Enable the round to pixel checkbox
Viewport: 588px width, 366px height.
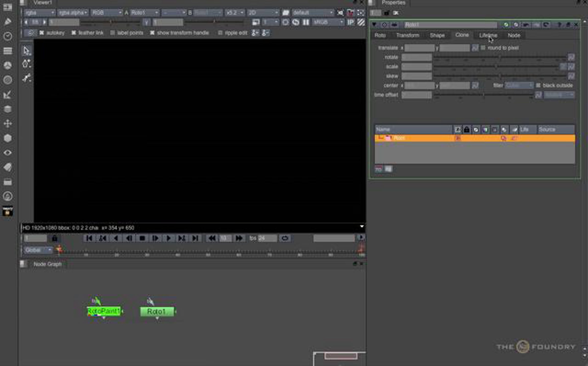tap(483, 48)
